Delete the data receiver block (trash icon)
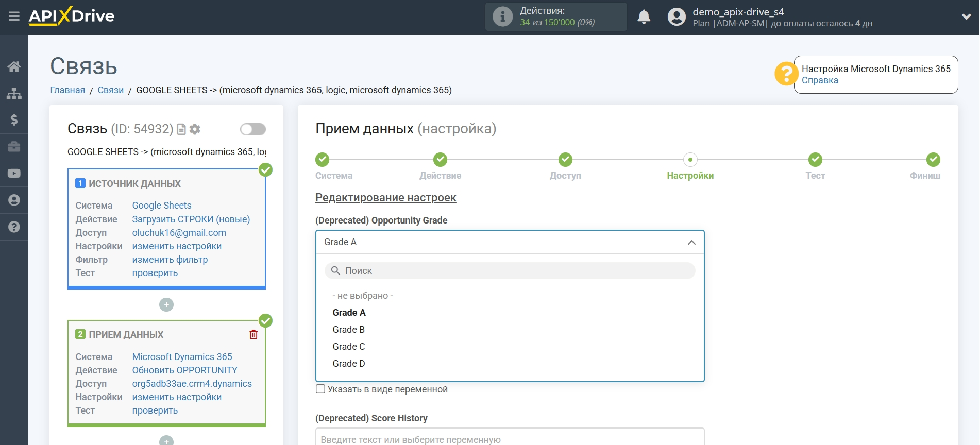The image size is (980, 445). [x=254, y=335]
